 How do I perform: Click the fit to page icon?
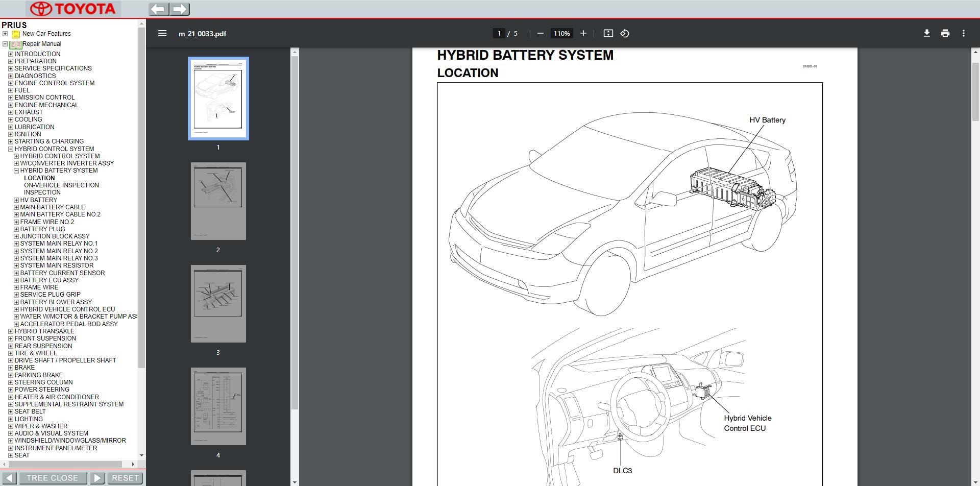coord(608,33)
